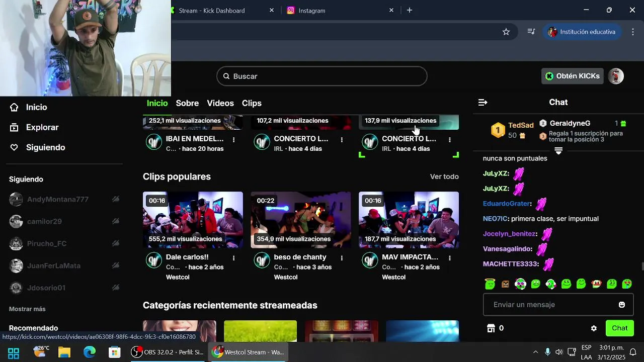Click the Inicio home icon in sidebar
This screenshot has width=644, height=362.
click(x=14, y=107)
